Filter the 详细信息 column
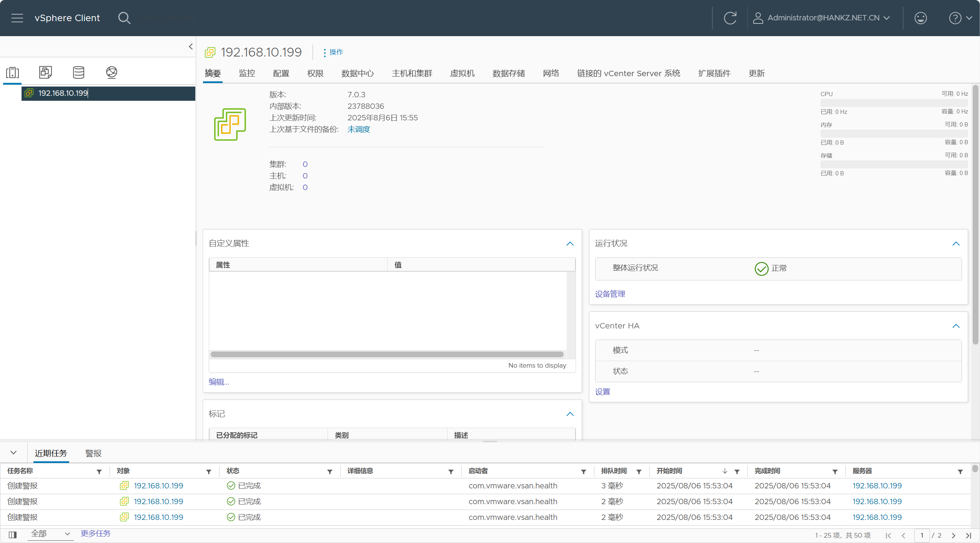Image resolution: width=980 pixels, height=543 pixels. [x=451, y=471]
